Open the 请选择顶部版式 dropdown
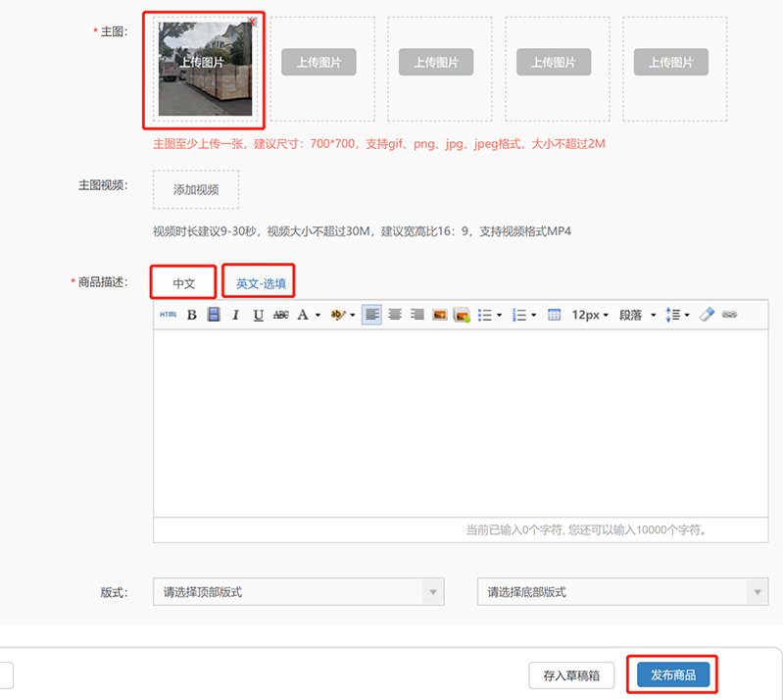This screenshot has height=700, width=783. [298, 592]
